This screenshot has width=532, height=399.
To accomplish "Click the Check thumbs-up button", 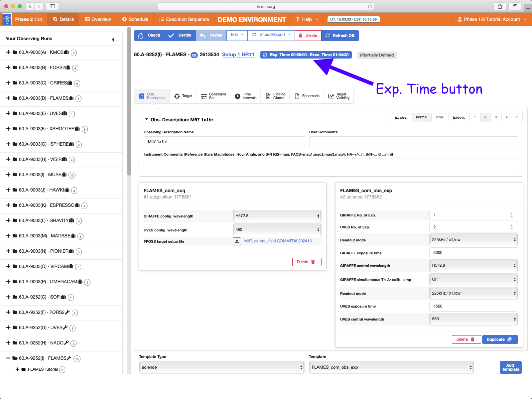I will click(149, 35).
